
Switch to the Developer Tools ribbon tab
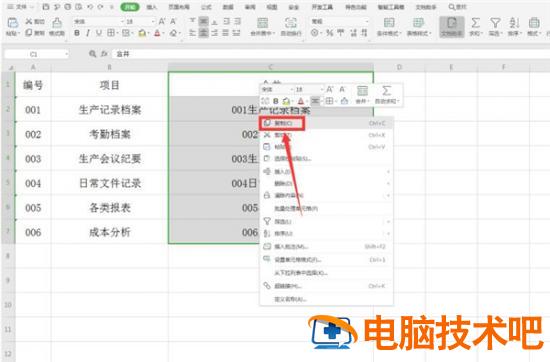322,7
